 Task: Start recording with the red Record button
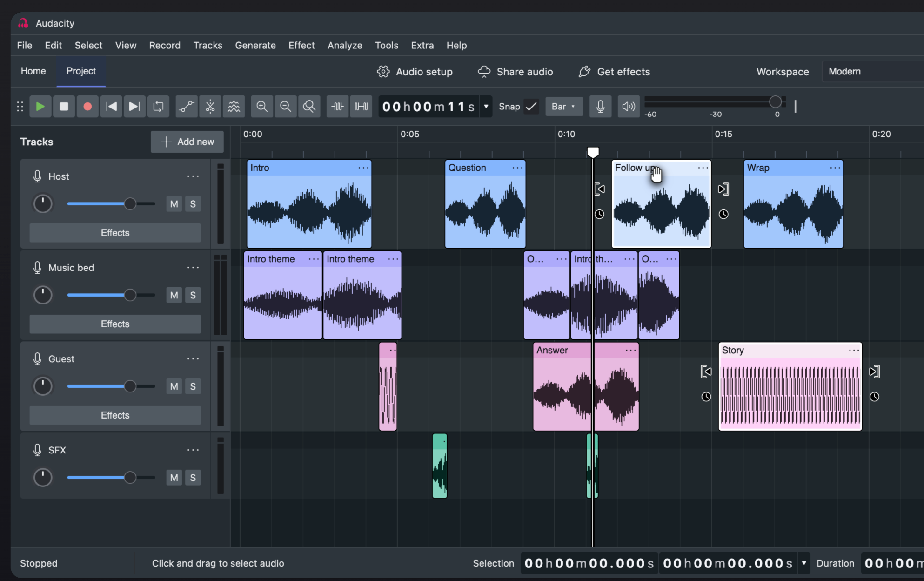(x=87, y=107)
